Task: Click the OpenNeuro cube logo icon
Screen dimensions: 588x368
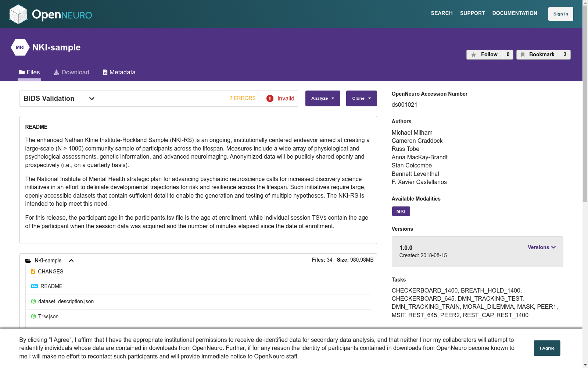Action: click(x=18, y=14)
